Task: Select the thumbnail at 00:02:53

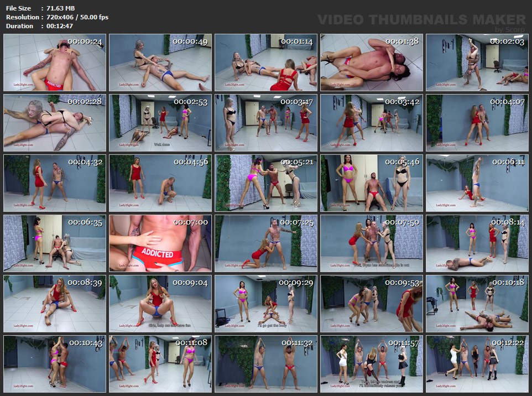Action: 160,123
